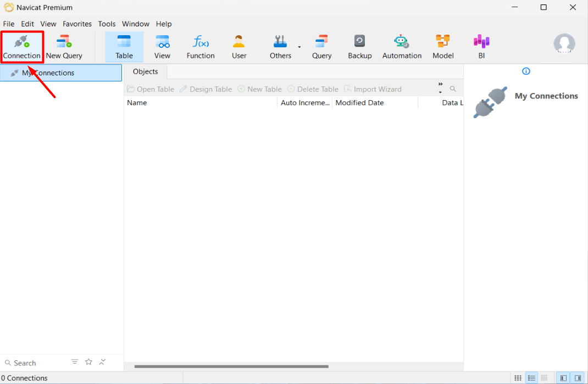Toggle the left navigation pane

tap(563, 378)
